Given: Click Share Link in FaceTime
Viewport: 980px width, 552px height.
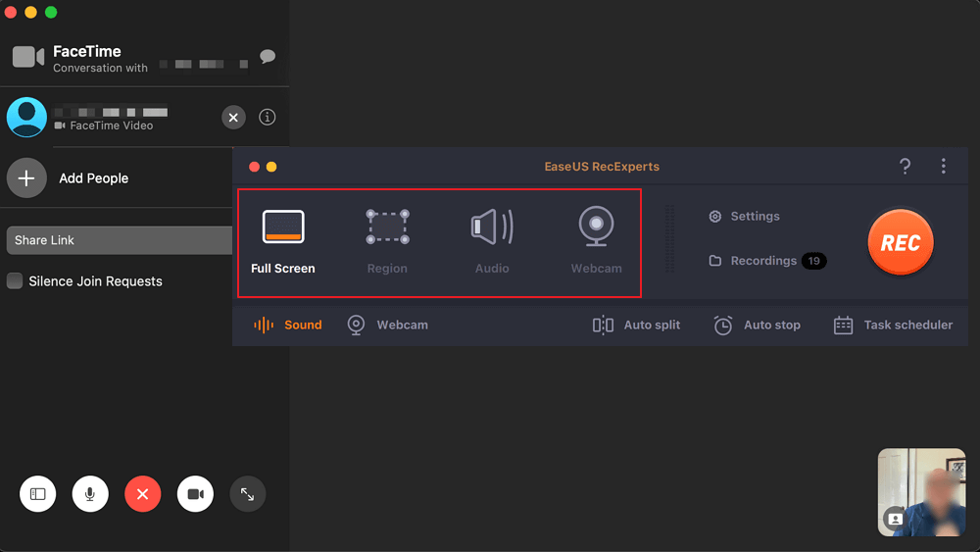Looking at the screenshot, I should point(120,240).
